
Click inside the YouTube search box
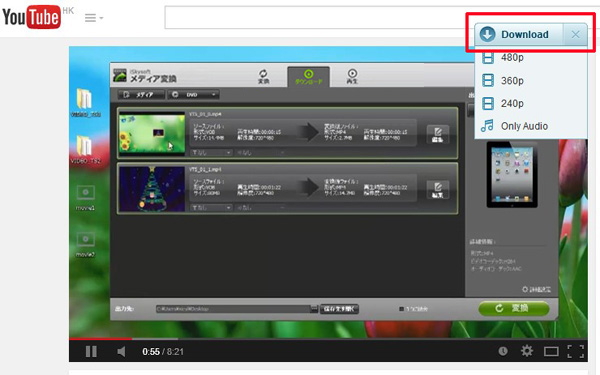pos(315,17)
